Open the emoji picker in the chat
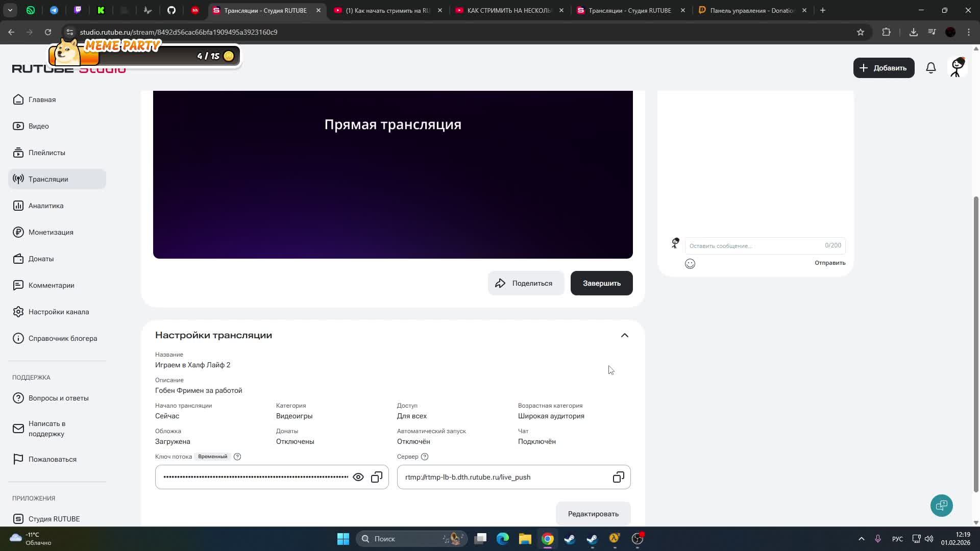The width and height of the screenshot is (980, 551). tap(690, 263)
